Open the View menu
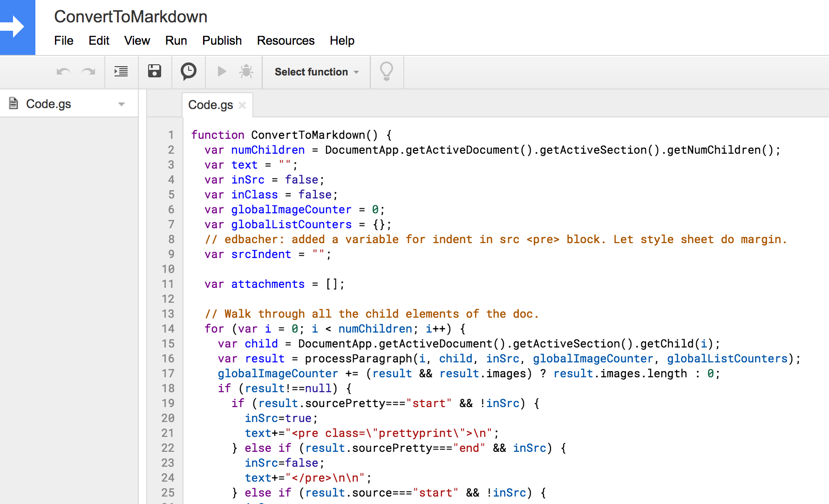The image size is (829, 504). point(137,41)
